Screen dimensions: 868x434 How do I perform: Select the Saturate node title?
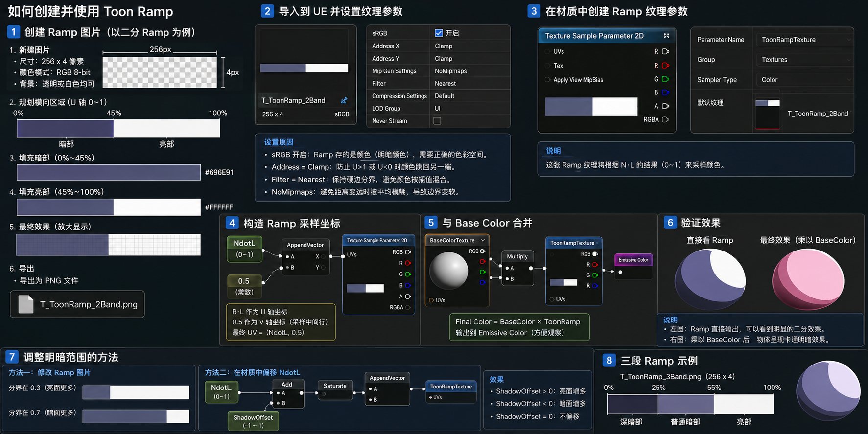pos(335,386)
